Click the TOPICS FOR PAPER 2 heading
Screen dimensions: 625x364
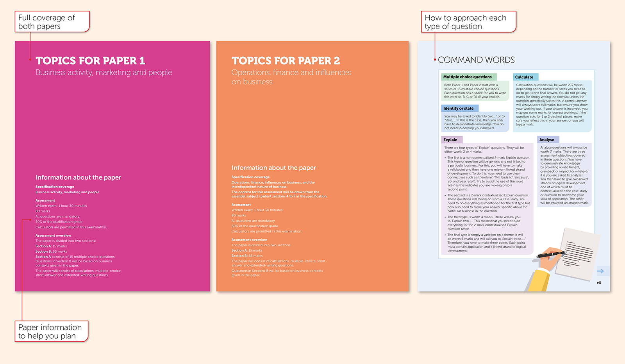click(286, 61)
